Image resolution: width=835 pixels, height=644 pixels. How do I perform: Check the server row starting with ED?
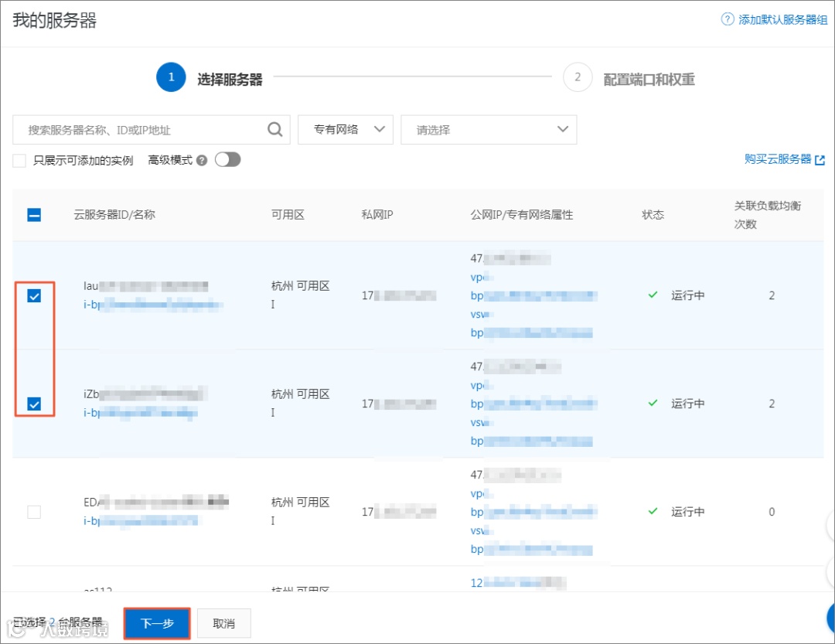[34, 512]
